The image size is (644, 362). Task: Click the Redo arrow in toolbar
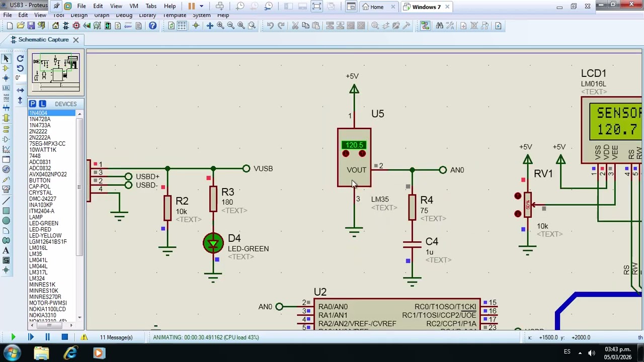[x=281, y=26]
